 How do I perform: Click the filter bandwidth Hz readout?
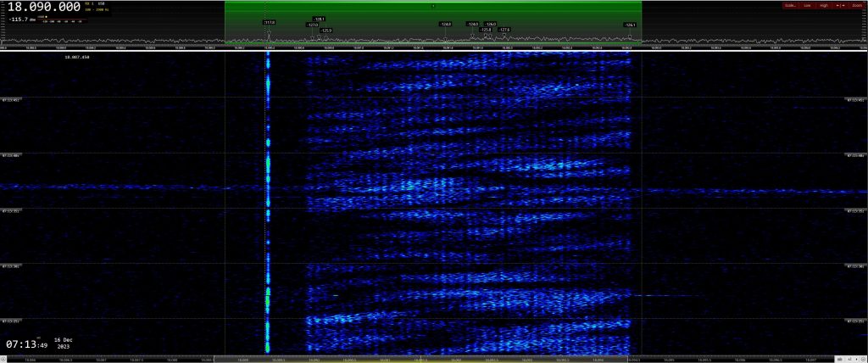[x=97, y=10]
